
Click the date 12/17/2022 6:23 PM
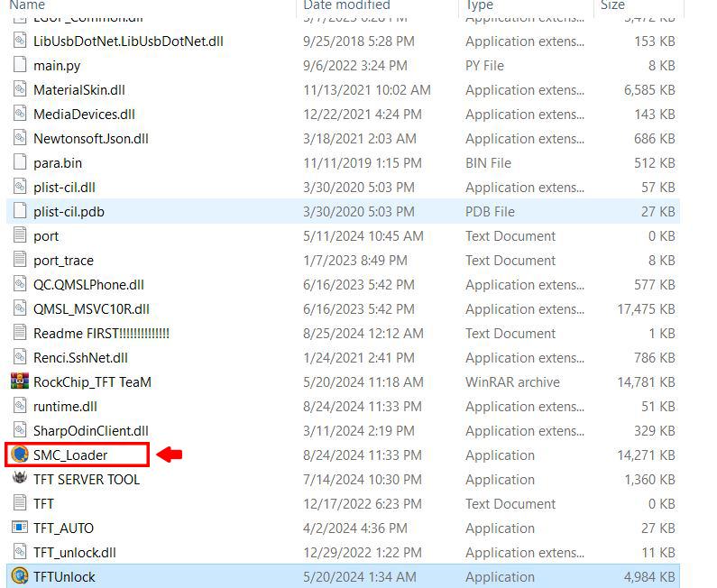(x=363, y=504)
